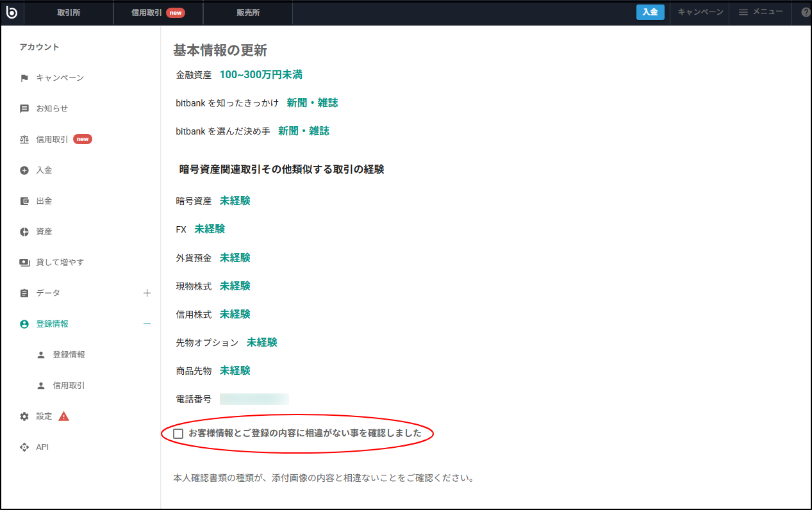Click the アカウント sidebar heading
The width and height of the screenshot is (812, 510).
39,47
